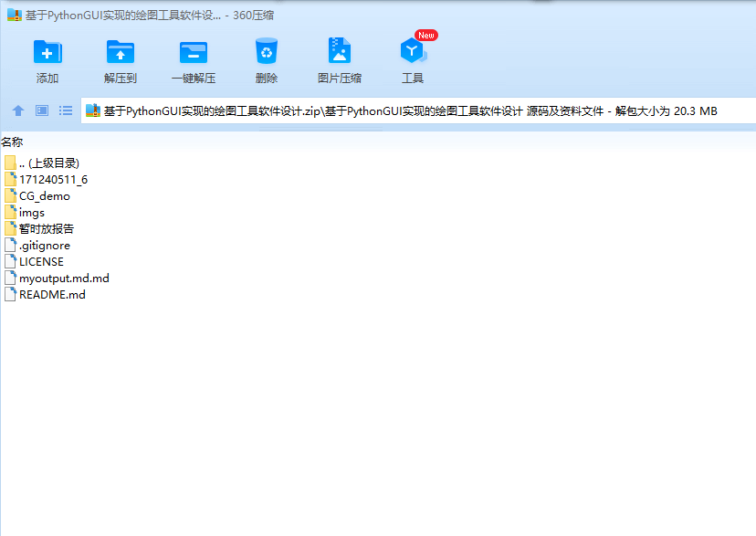Click the 添加 label under the add icon
Viewport: 756px width, 536px height.
(x=47, y=79)
